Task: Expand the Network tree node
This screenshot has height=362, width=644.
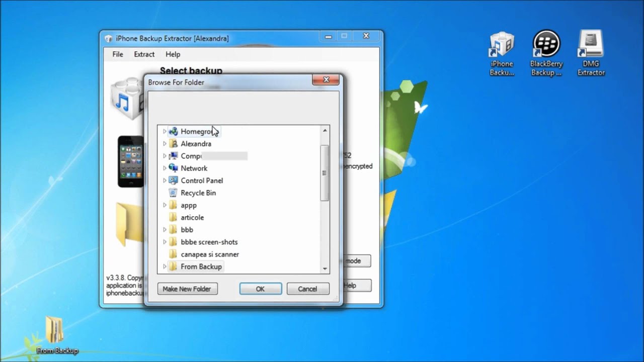Action: click(x=164, y=168)
